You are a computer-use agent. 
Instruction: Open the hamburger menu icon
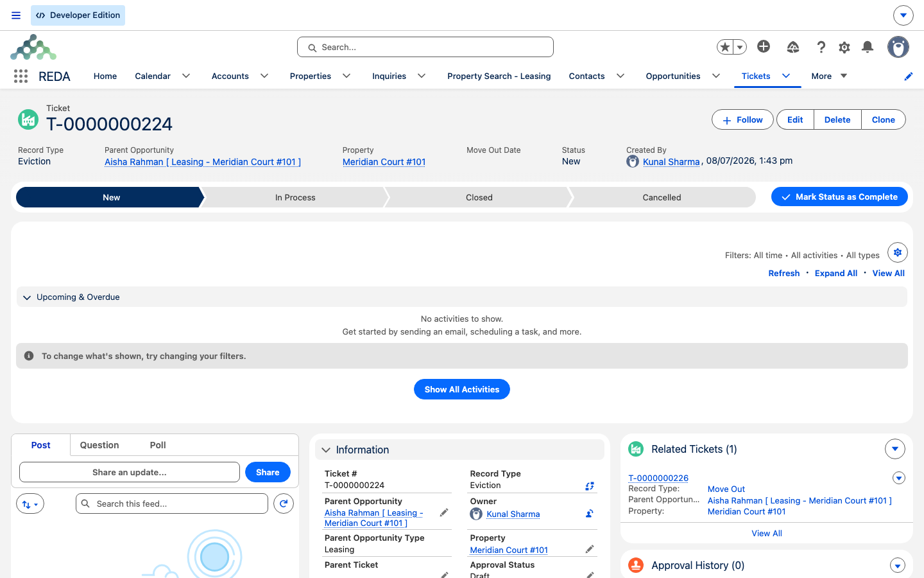click(16, 15)
